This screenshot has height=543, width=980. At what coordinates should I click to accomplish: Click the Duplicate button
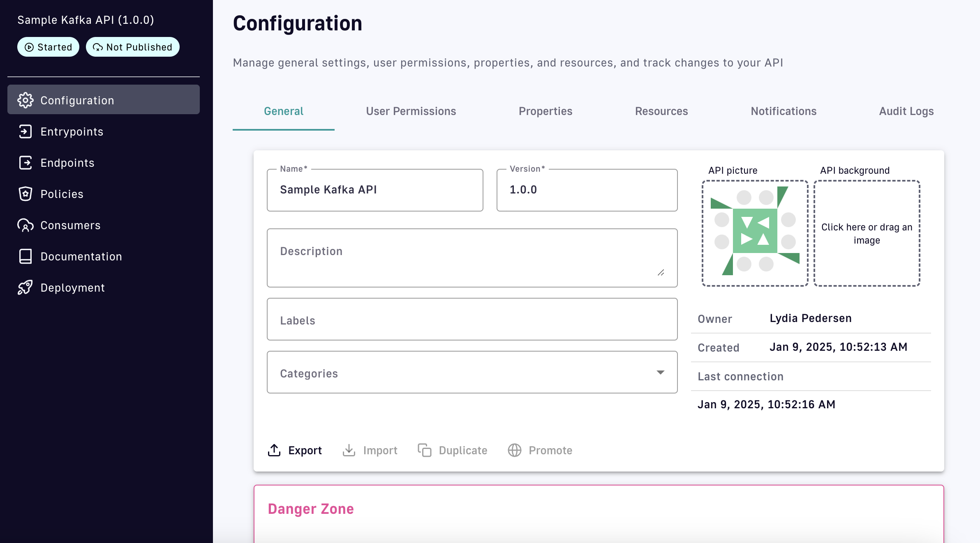coord(453,450)
